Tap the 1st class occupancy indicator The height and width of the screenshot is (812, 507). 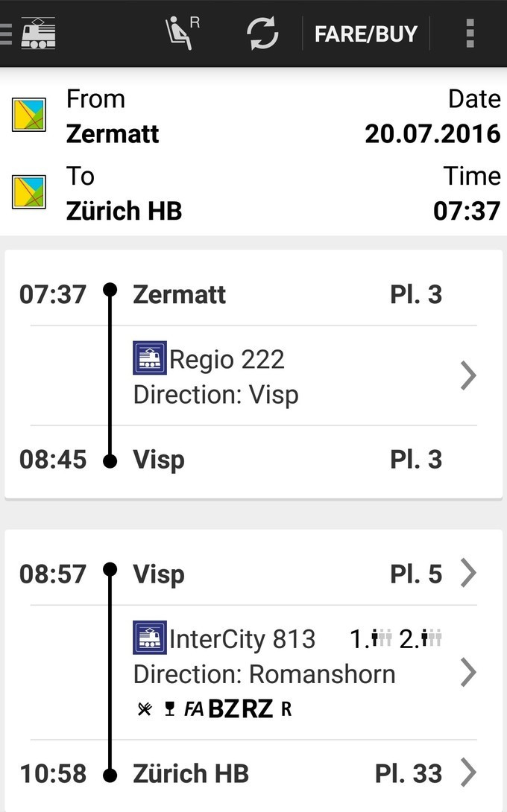(x=371, y=638)
